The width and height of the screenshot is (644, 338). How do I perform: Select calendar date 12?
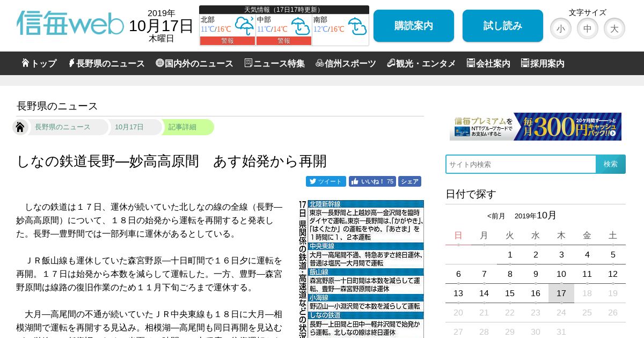[x=613, y=274]
